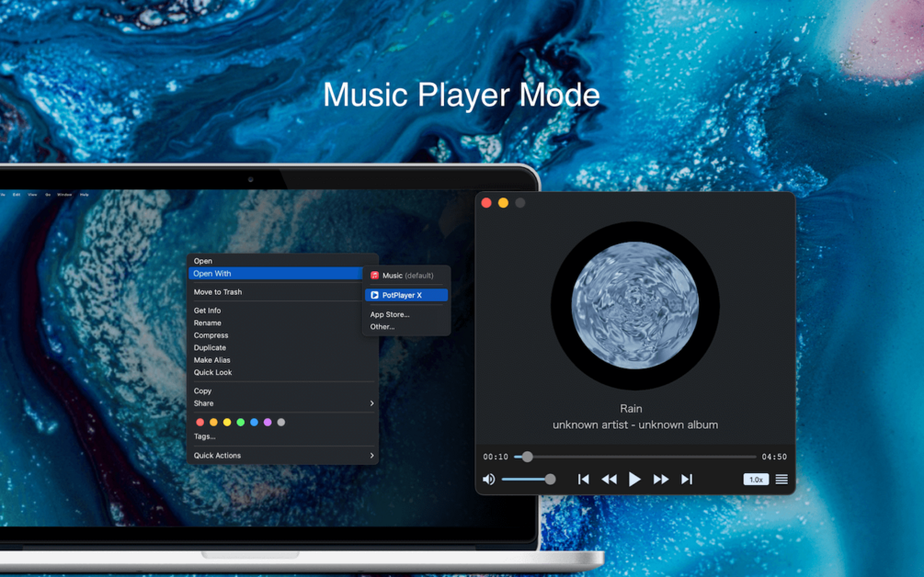The image size is (924, 577).
Task: Apply the red tag color swatch
Action: click(x=199, y=422)
